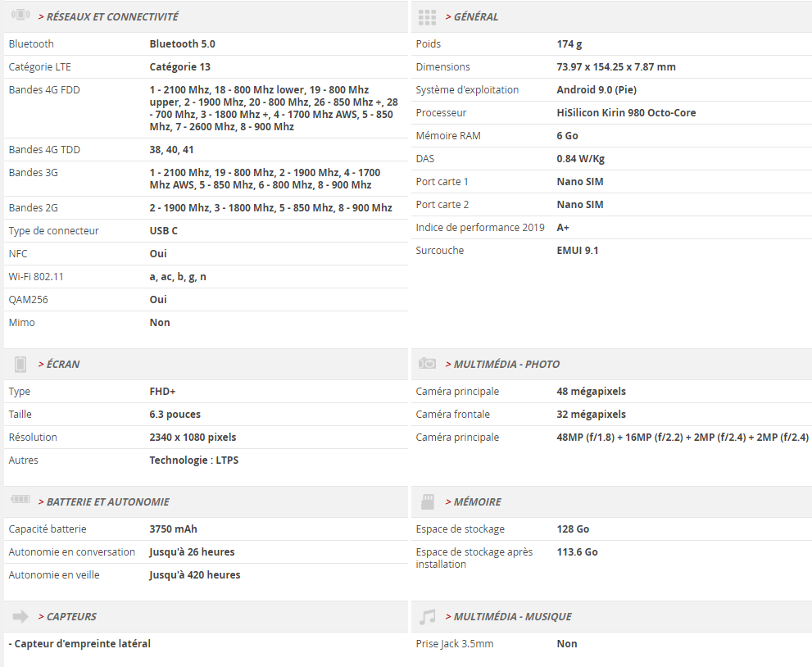The image size is (812, 667).
Task: Click the network connectivity section icon
Action: tap(20, 16)
